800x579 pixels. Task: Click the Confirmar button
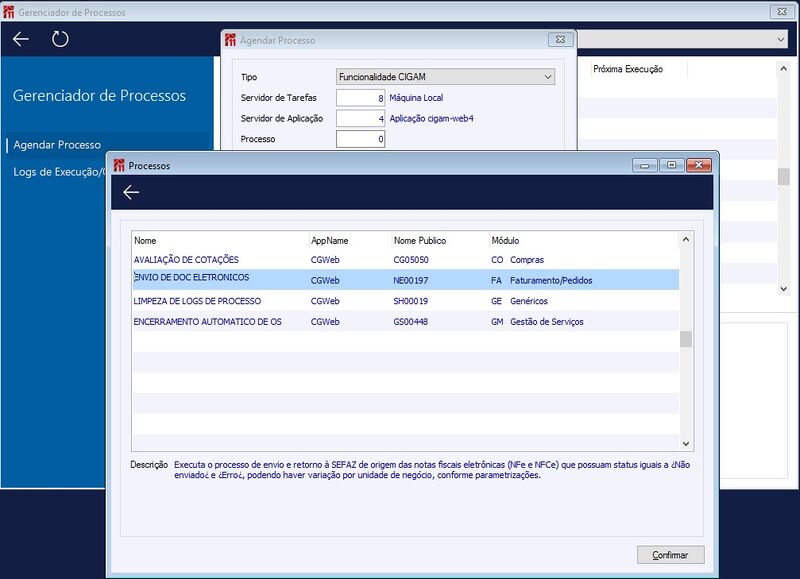pyautogui.click(x=670, y=555)
